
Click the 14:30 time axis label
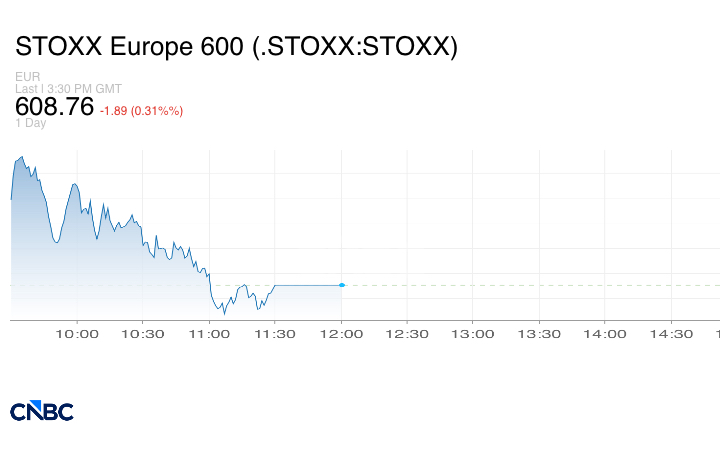coord(671,334)
